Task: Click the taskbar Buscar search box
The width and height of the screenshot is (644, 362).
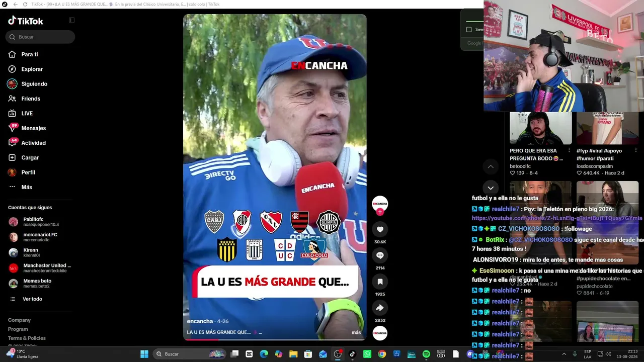Action: click(189, 354)
